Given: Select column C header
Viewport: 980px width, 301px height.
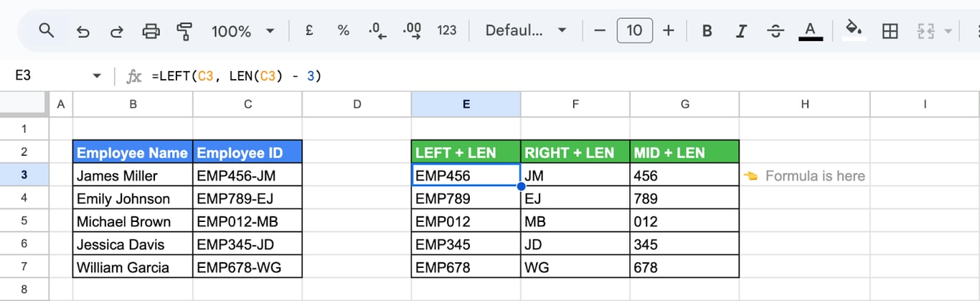Looking at the screenshot, I should [248, 104].
